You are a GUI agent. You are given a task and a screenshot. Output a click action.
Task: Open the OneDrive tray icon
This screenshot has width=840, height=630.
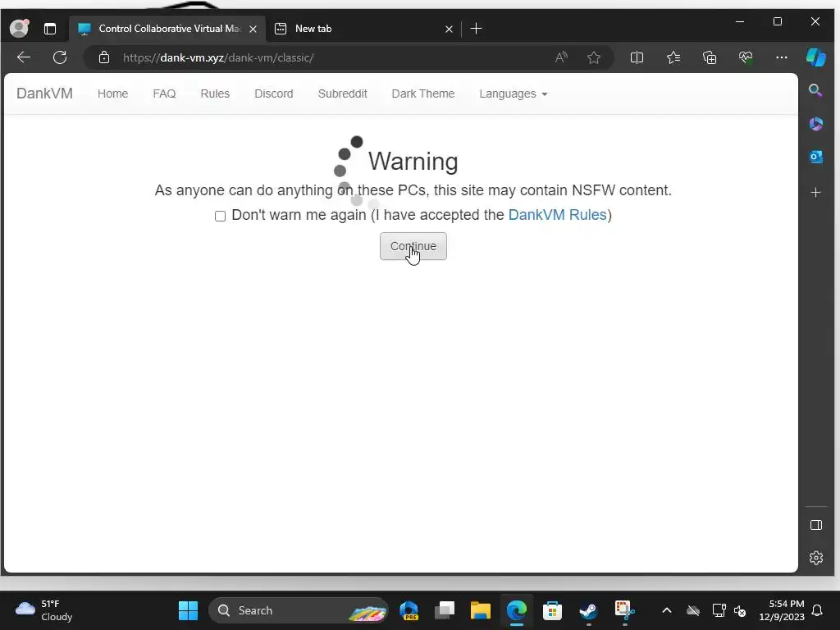(x=693, y=610)
